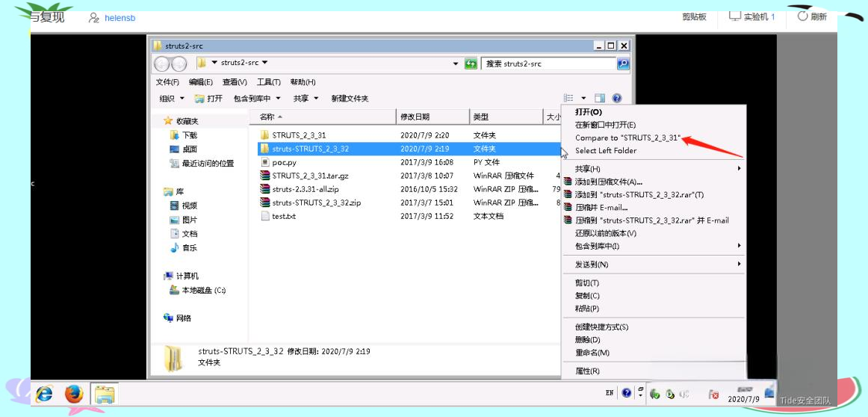Screen dimensions: 868x417
Task: Expand the struts2-src breadcrumb arrow
Action: 264,63
